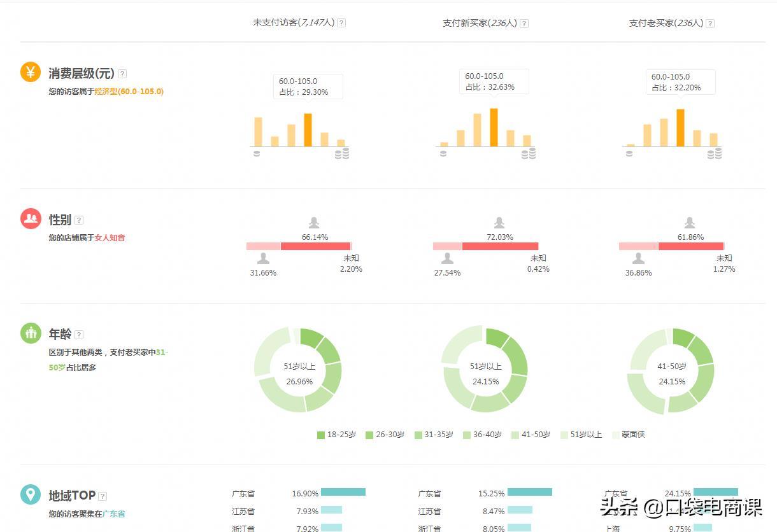Open help icon beside 支付老买家 header
Image resolution: width=777 pixels, height=532 pixels.
(x=710, y=24)
